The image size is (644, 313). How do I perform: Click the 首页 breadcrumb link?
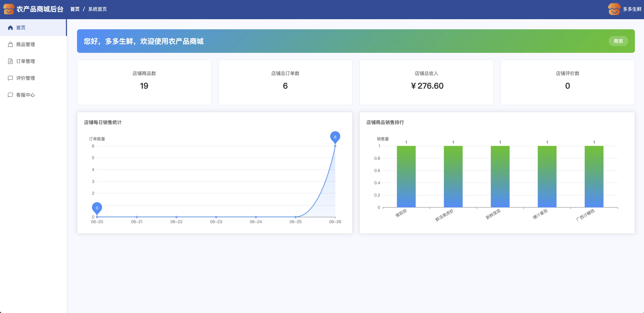75,9
